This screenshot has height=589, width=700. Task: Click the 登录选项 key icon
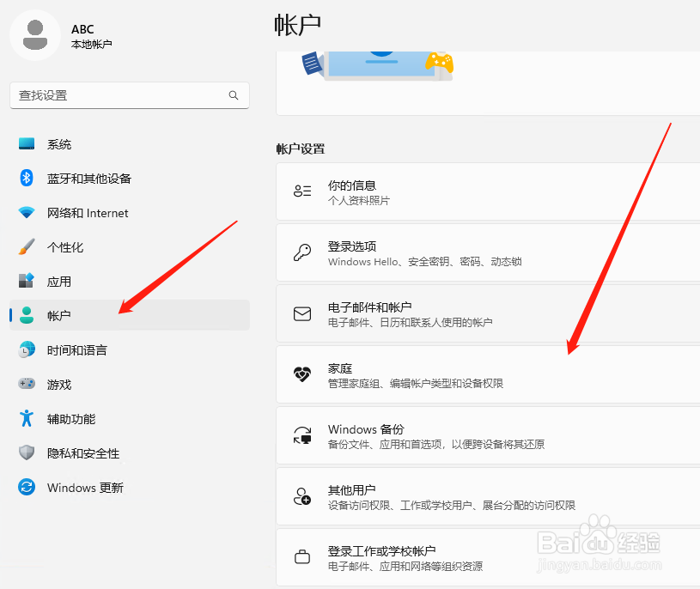click(302, 252)
